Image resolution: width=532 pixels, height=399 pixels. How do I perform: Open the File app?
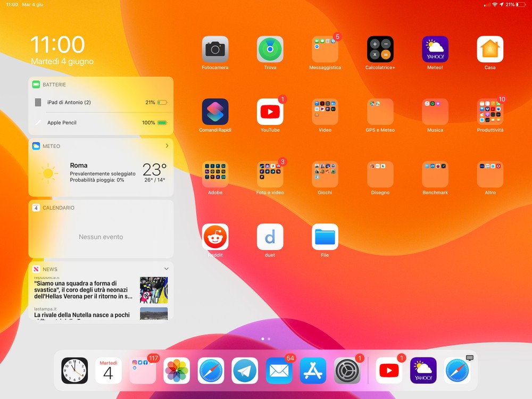(325, 237)
